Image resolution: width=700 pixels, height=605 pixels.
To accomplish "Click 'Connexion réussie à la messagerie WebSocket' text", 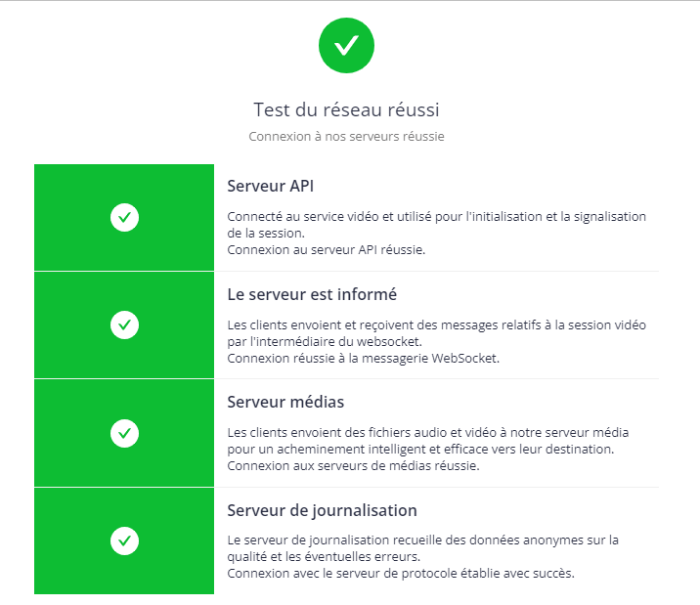I will [x=364, y=359].
